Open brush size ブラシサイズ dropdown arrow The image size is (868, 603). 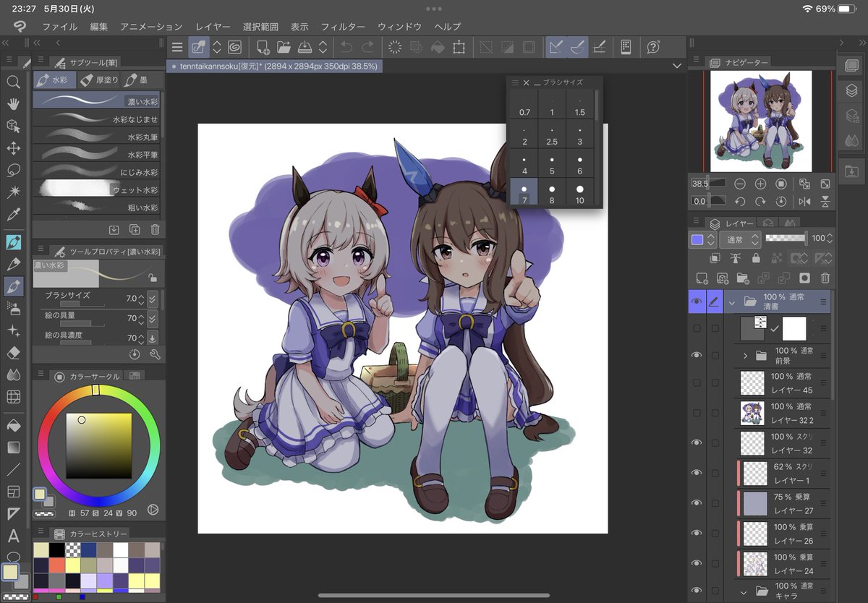(x=153, y=299)
